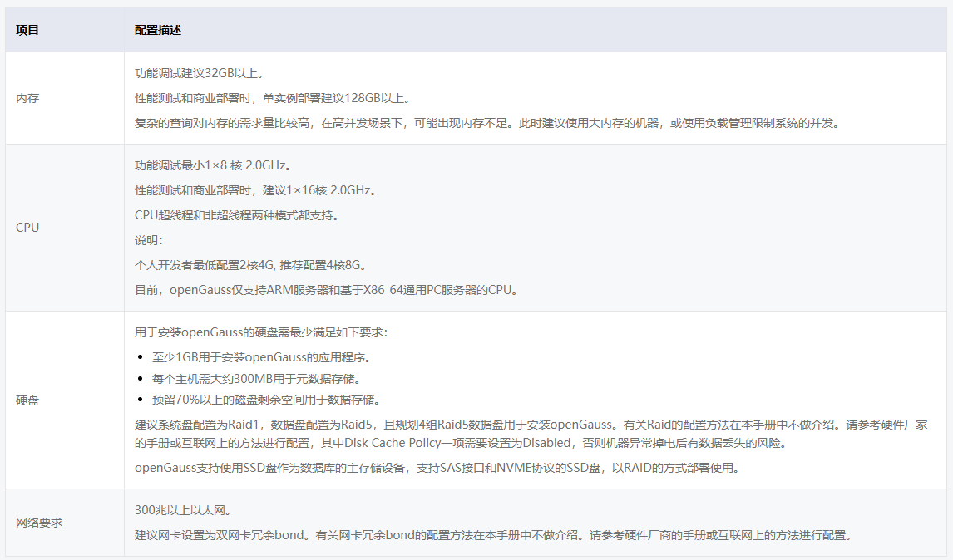Click the bullet 预留70%以上的磁盘剩余空间
The image size is (953, 560).
268,400
